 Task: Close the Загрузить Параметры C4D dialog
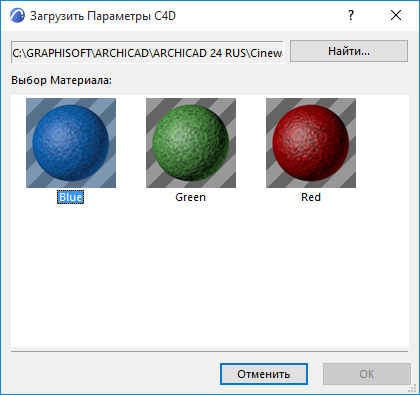(396, 15)
